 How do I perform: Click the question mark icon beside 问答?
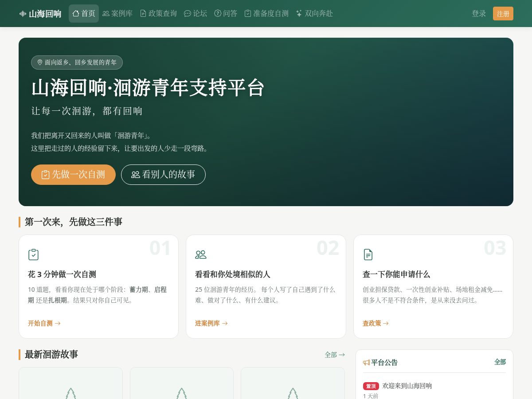[218, 13]
